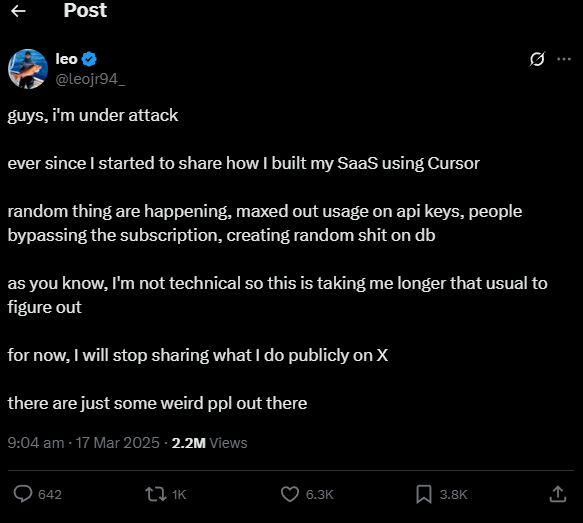Image resolution: width=583 pixels, height=523 pixels.
Task: Click the Post header title
Action: [x=85, y=10]
